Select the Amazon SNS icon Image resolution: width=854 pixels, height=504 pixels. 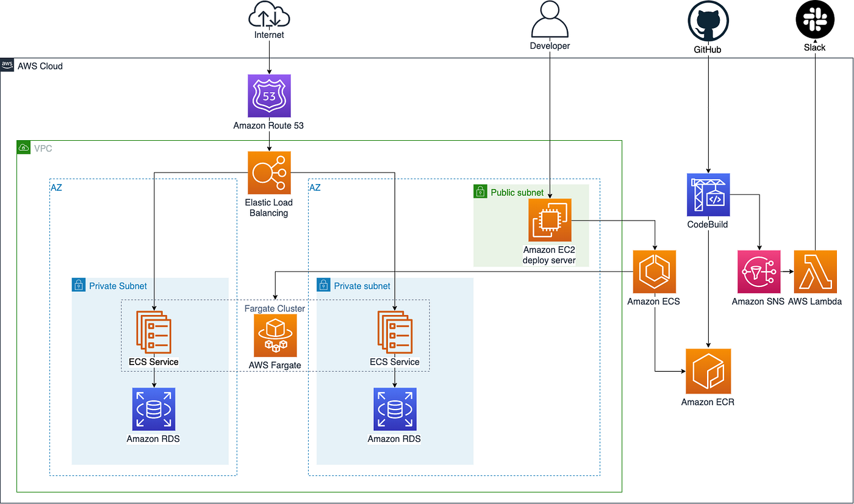(758, 272)
